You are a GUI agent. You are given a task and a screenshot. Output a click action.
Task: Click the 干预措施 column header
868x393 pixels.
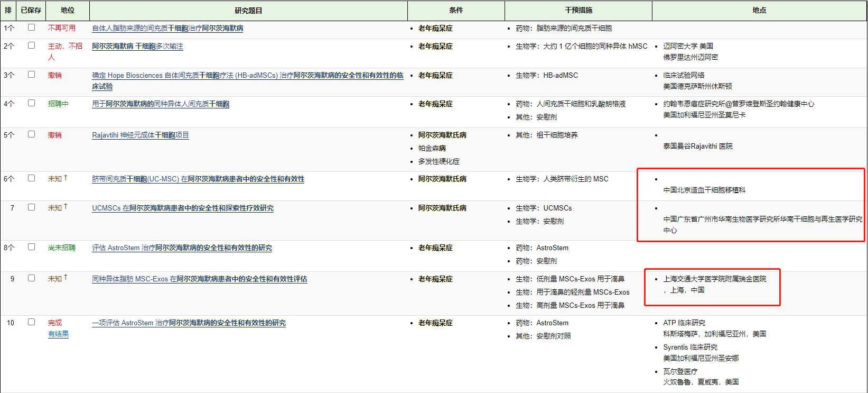point(578,11)
